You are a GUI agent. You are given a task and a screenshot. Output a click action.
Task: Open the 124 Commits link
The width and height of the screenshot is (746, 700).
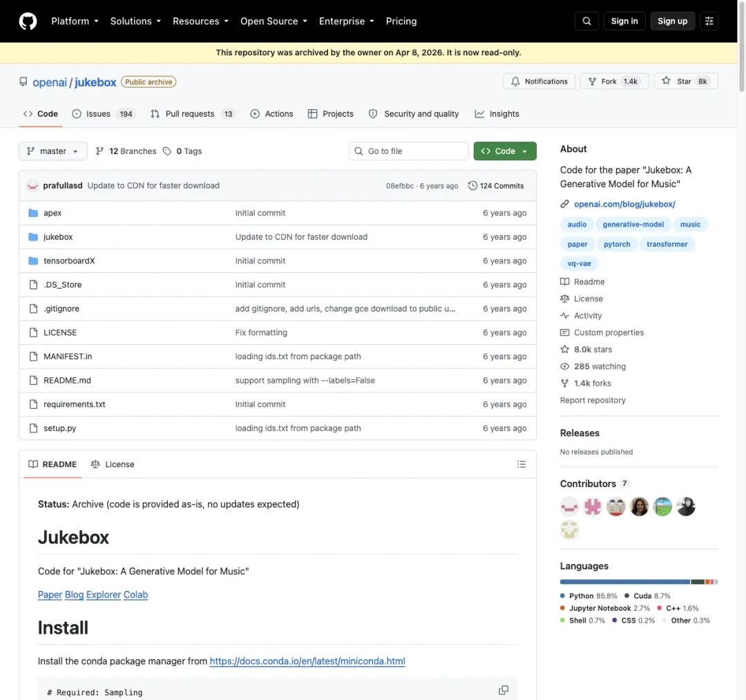pos(496,186)
